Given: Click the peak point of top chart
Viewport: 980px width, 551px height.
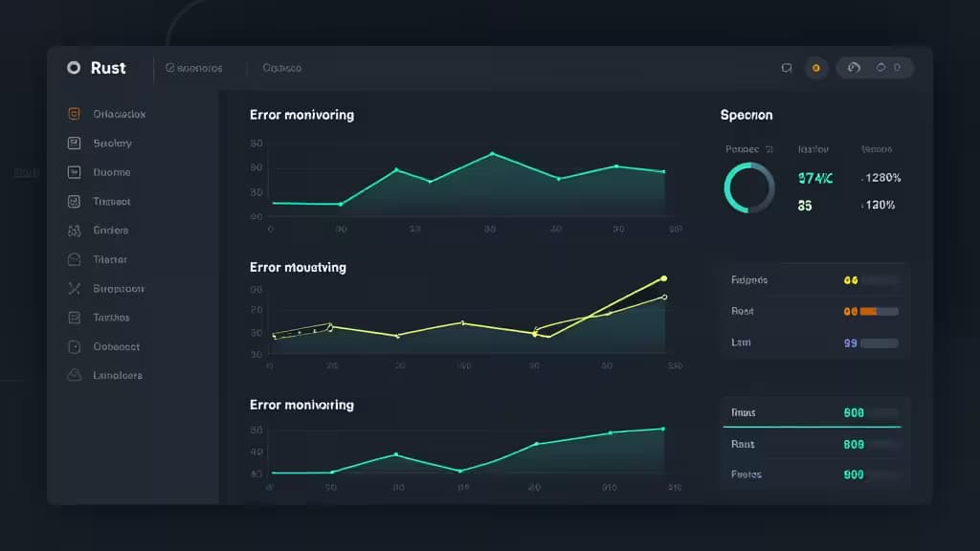Looking at the screenshot, I should (493, 153).
